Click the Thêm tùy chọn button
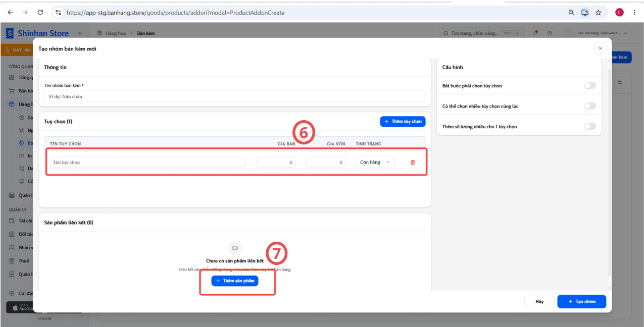 click(x=403, y=122)
